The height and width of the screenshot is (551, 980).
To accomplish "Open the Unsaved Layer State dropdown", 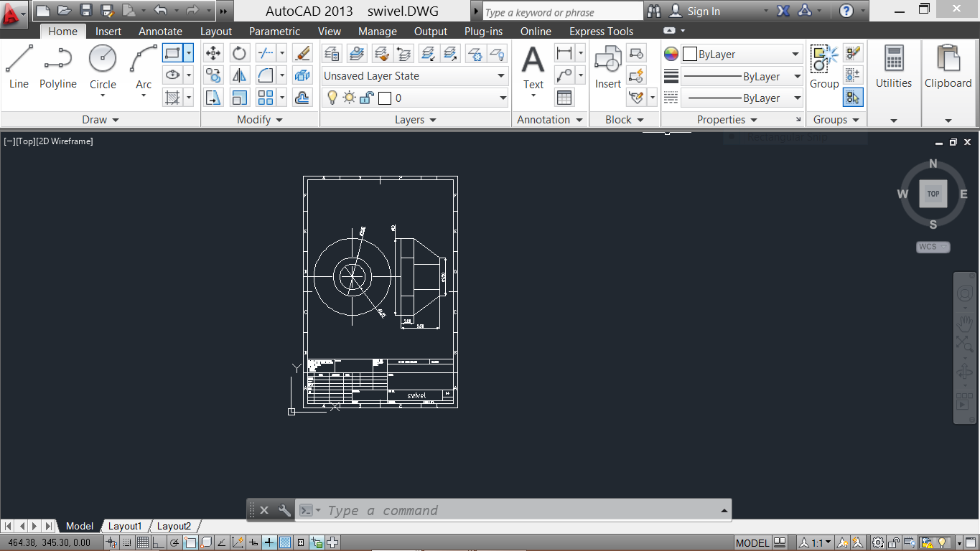I will coord(415,76).
